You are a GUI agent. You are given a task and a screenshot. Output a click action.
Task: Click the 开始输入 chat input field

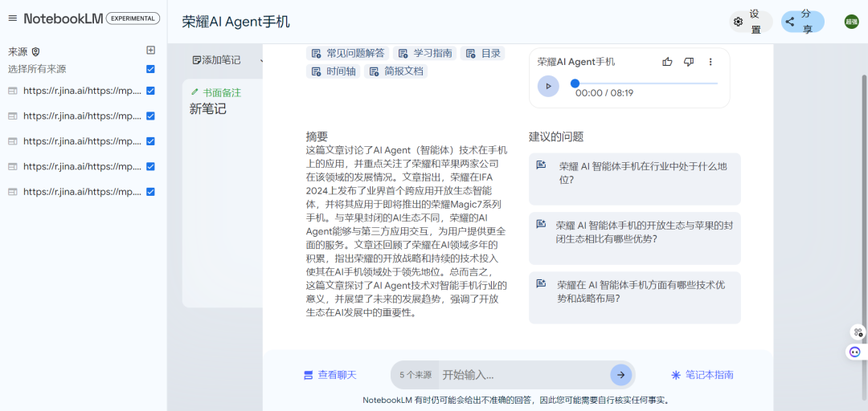click(x=522, y=375)
